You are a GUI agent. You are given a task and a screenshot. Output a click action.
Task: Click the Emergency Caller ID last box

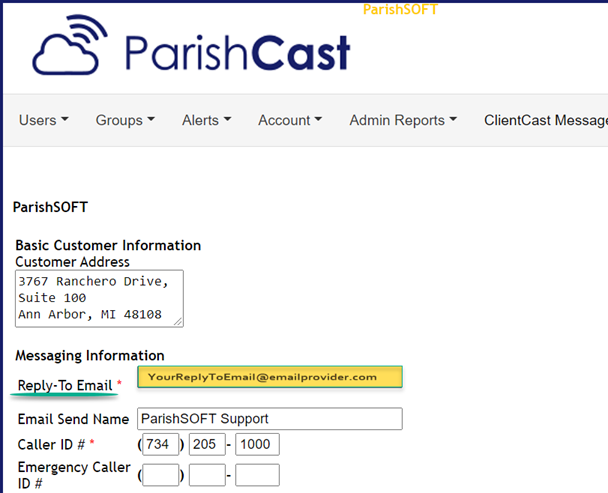(x=257, y=475)
